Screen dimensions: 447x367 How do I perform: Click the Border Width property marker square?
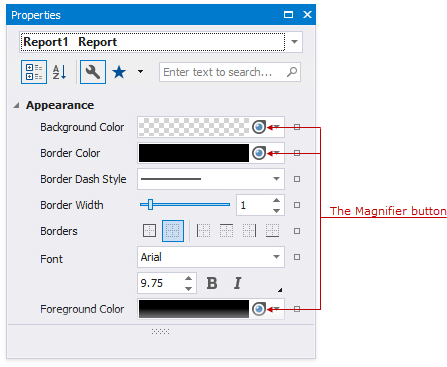coord(297,205)
